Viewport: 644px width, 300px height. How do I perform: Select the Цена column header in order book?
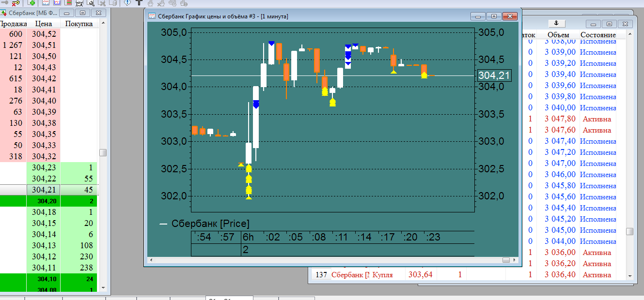44,24
